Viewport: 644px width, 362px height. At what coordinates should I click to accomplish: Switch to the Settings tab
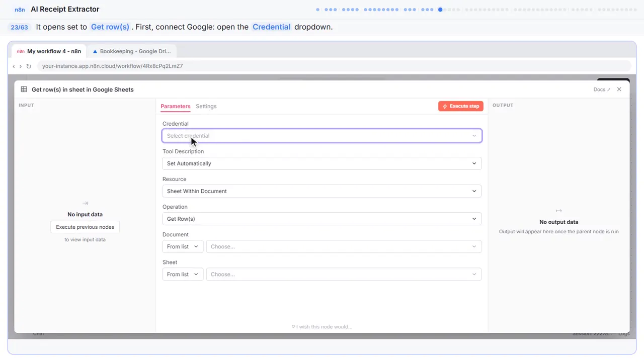pyautogui.click(x=206, y=106)
